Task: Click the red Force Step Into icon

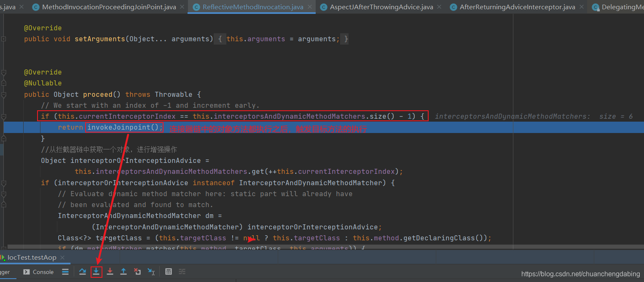Action: (110, 272)
